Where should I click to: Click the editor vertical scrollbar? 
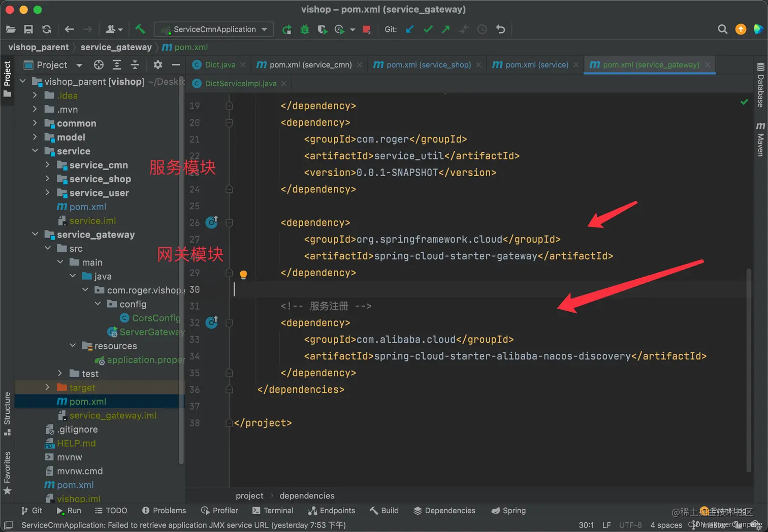pyautogui.click(x=749, y=371)
